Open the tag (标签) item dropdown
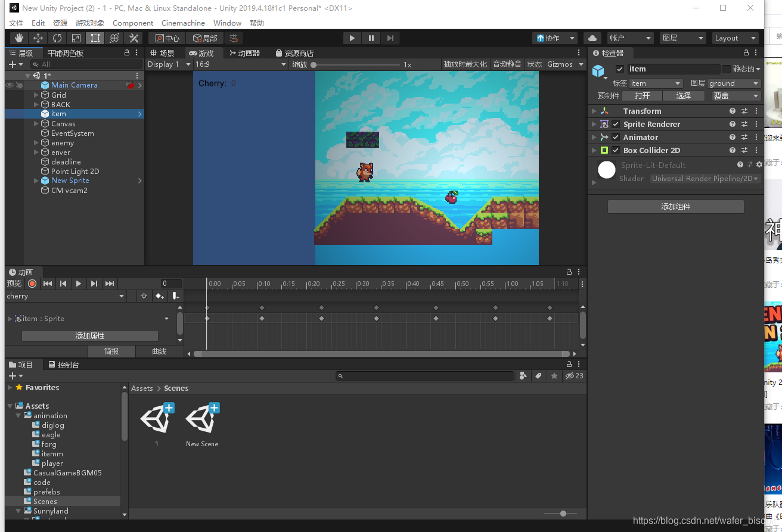 (656, 83)
